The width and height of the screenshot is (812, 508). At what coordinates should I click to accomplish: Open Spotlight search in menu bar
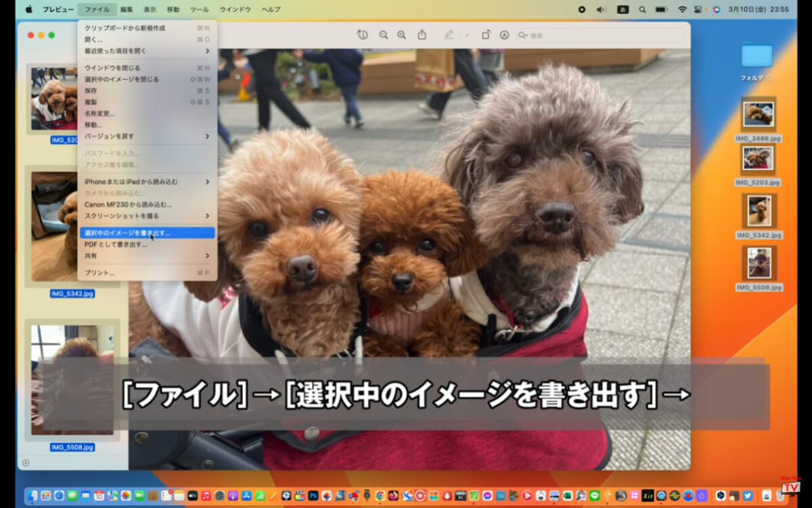[642, 9]
